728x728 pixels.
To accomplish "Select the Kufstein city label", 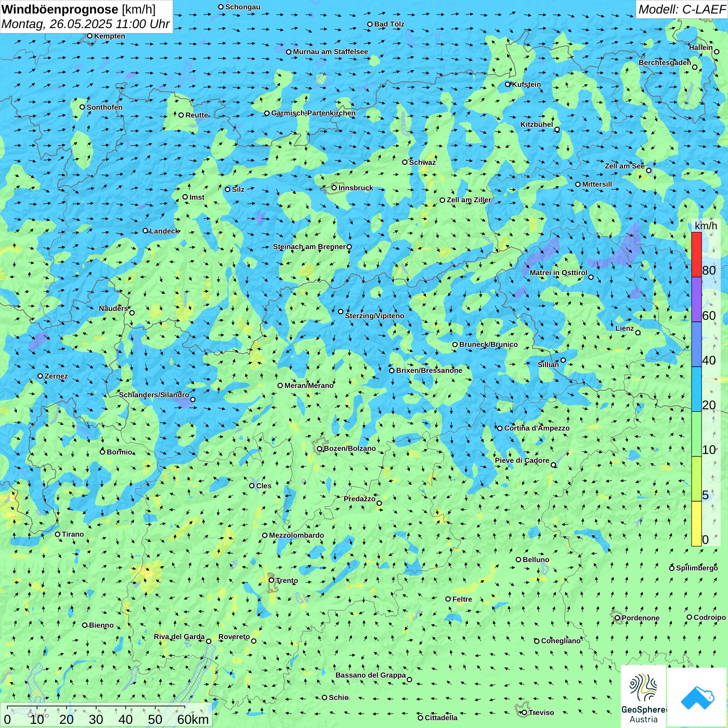I will coord(526,84).
